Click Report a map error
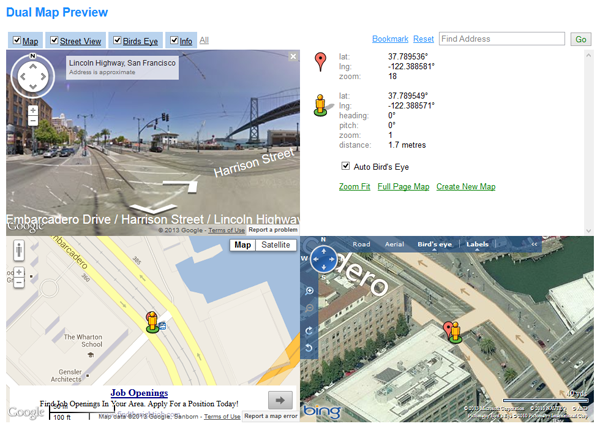Viewport: 600px width, 429px height. coord(271,416)
